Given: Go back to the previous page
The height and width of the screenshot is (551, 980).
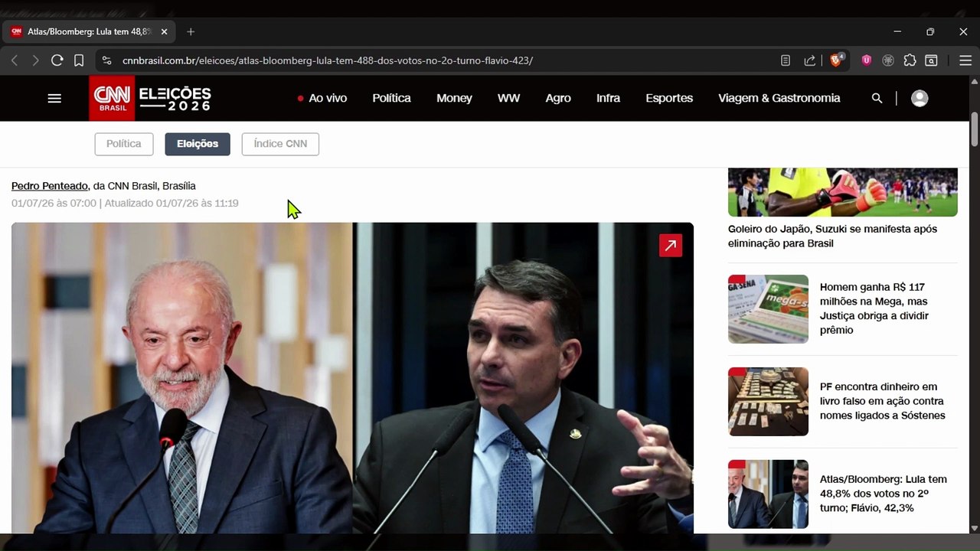Looking at the screenshot, I should click(x=15, y=60).
